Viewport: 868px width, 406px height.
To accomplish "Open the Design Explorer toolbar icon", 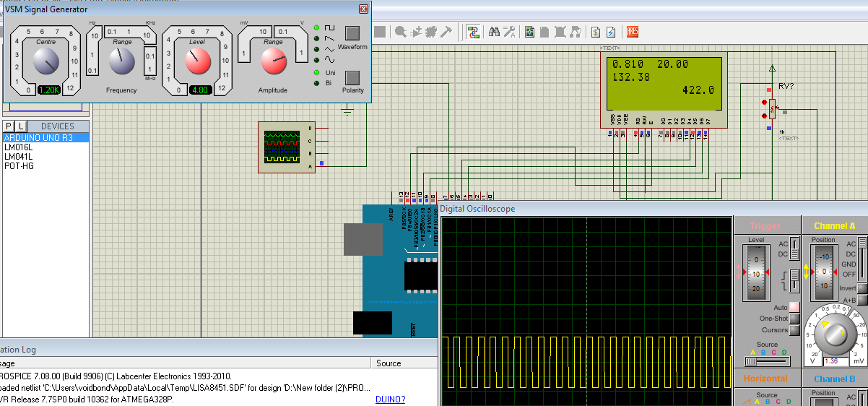I will click(x=530, y=32).
